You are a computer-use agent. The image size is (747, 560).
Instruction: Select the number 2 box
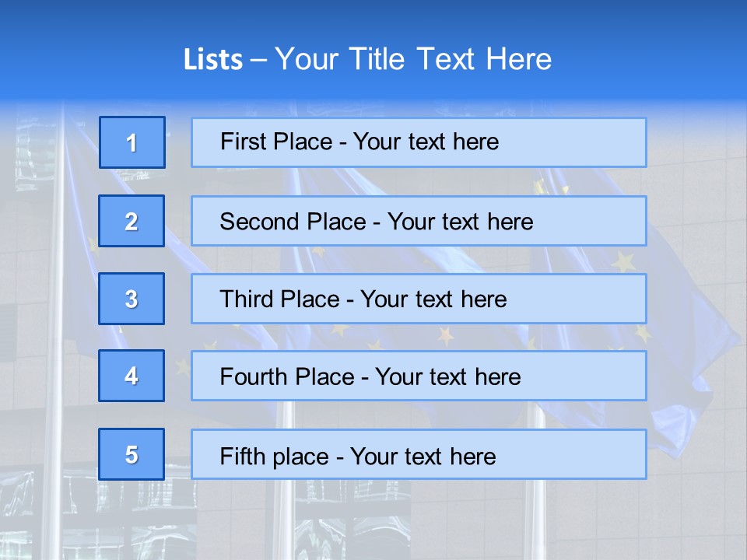click(132, 221)
